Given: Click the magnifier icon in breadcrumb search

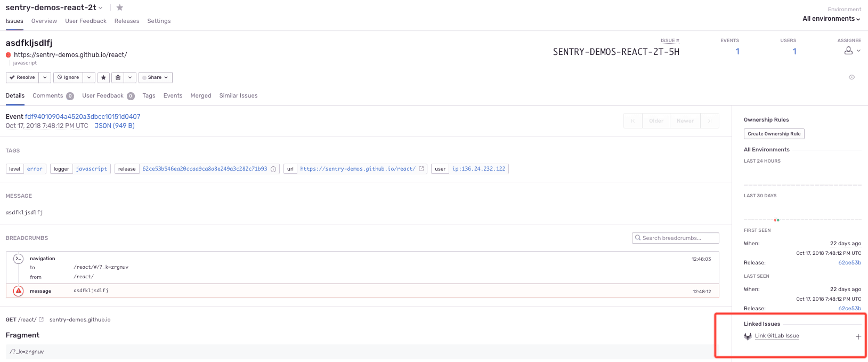Looking at the screenshot, I should (638, 238).
